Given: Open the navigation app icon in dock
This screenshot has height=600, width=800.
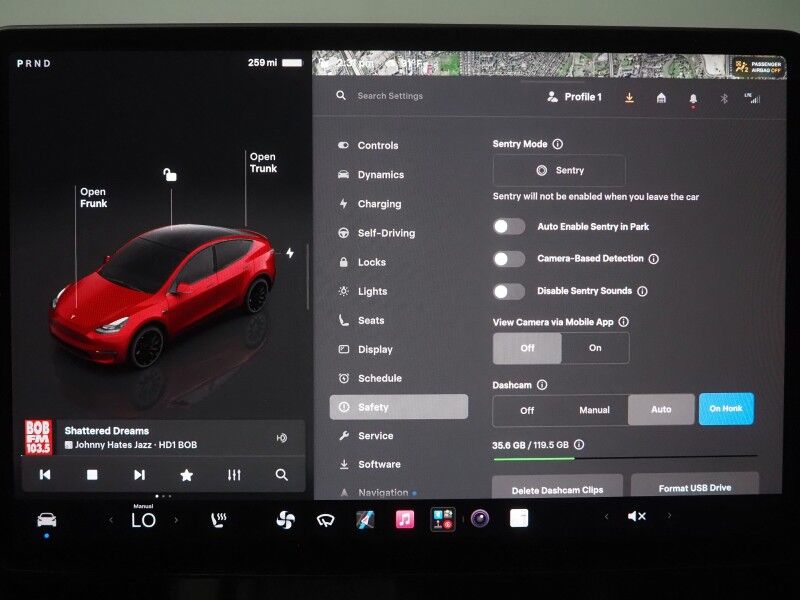Looking at the screenshot, I should [365, 519].
